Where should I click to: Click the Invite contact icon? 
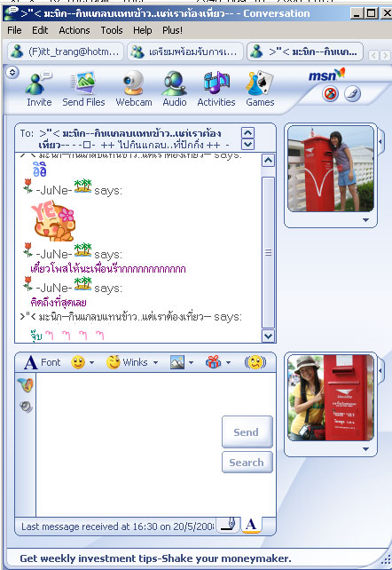38,89
